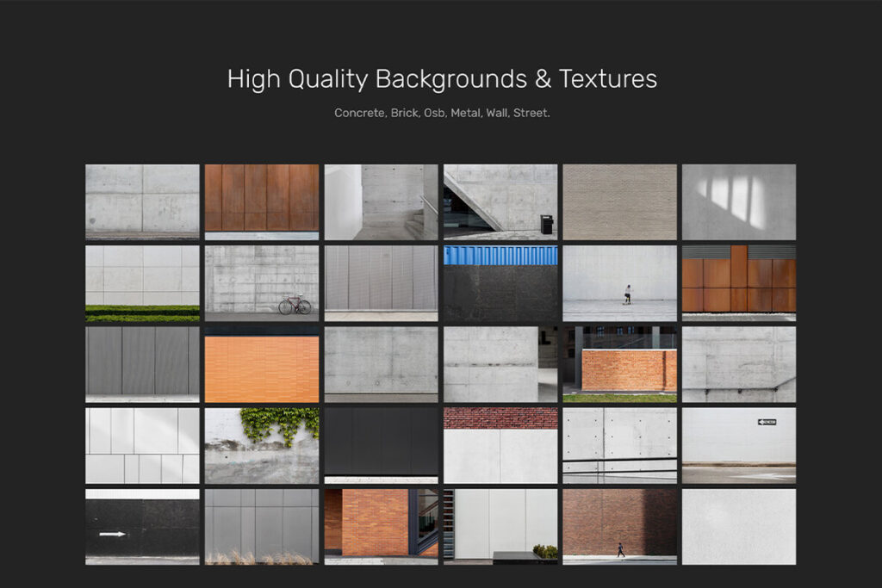882x588 pixels.
Task: Choose the blue shipping container thumbnail
Action: (500, 283)
